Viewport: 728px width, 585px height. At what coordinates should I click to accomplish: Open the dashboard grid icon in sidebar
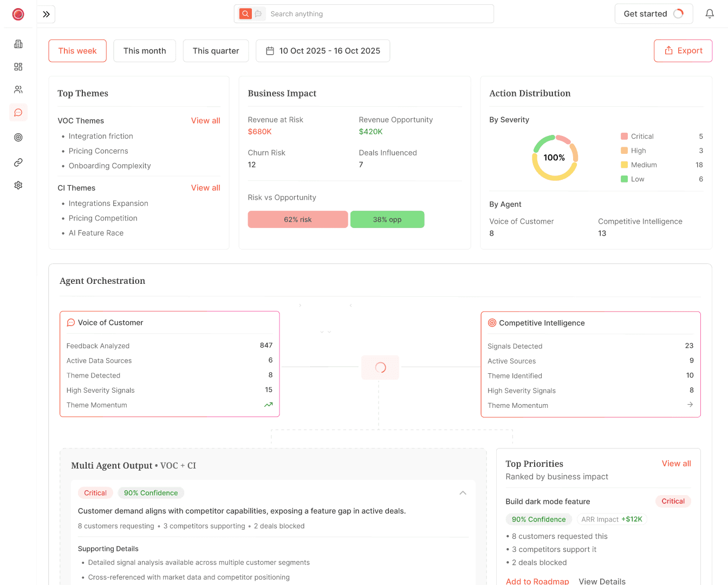(x=18, y=66)
